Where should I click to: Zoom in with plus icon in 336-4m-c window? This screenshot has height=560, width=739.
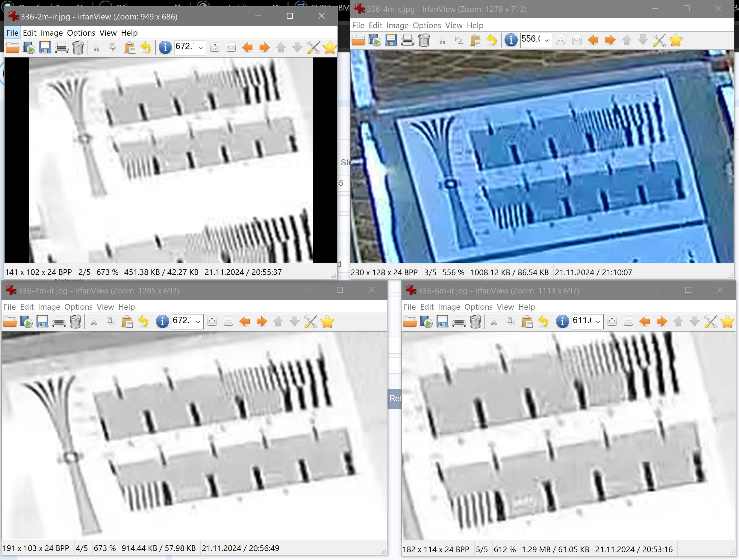[560, 40]
